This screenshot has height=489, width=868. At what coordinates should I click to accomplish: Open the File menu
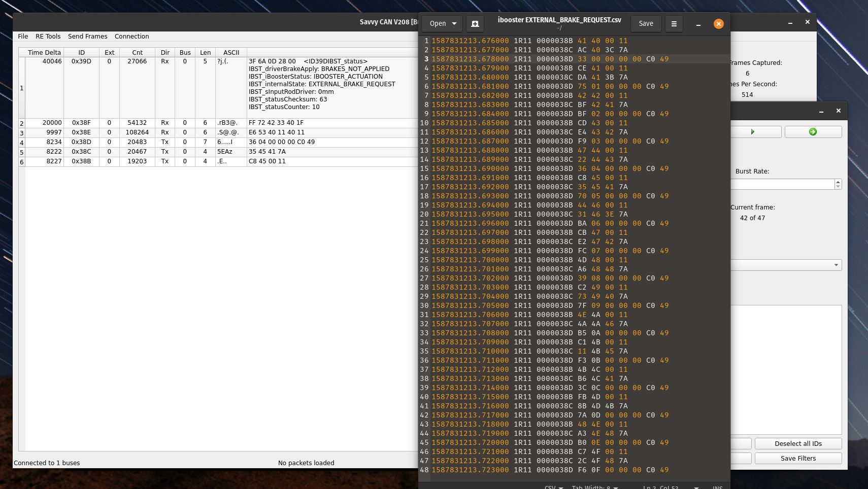point(23,37)
